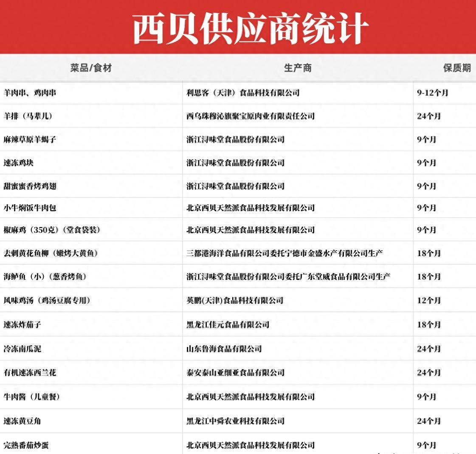Select the dish cell 速冻炸茄子
This screenshot has width=476, height=454.
point(22,324)
